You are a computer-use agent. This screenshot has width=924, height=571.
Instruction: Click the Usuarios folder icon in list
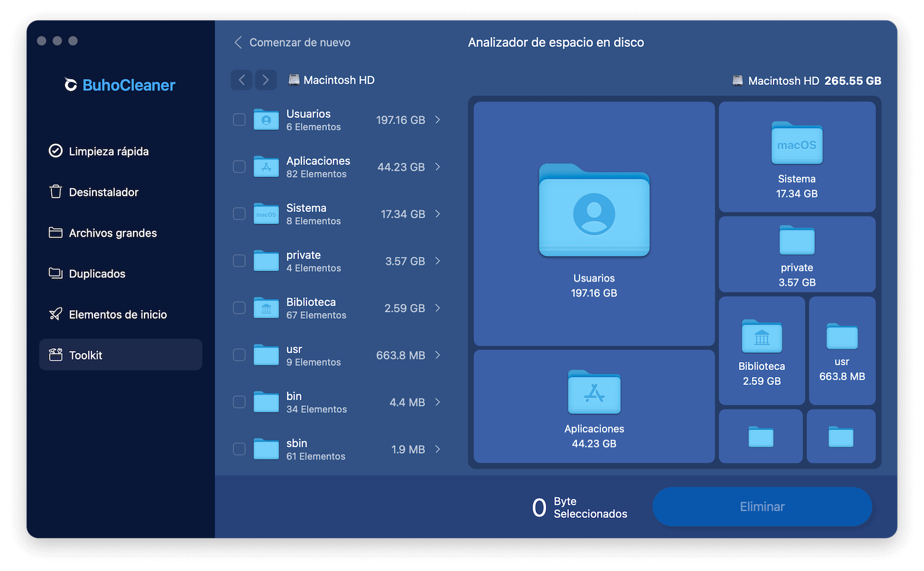click(266, 120)
